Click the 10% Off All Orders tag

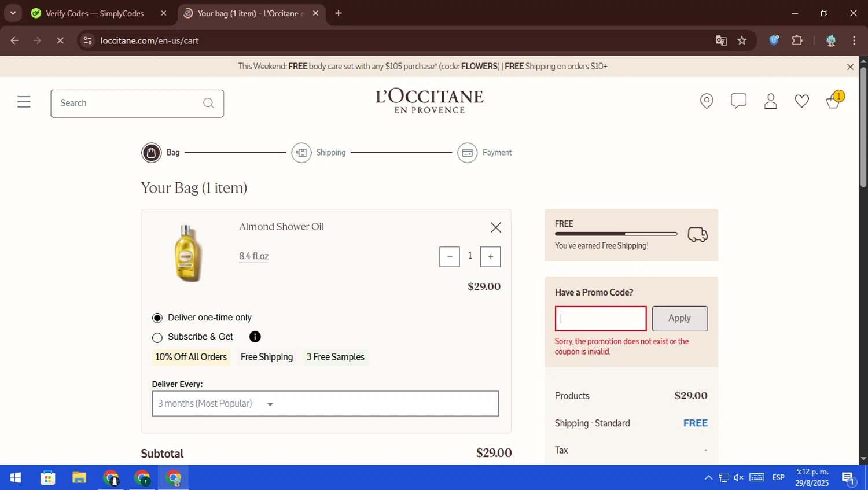(191, 358)
